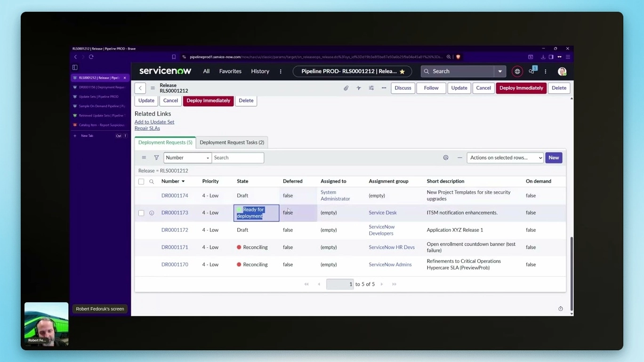The image size is (644, 362).
Task: Open the attachments paperclip icon on the Release form
Action: pyautogui.click(x=346, y=88)
